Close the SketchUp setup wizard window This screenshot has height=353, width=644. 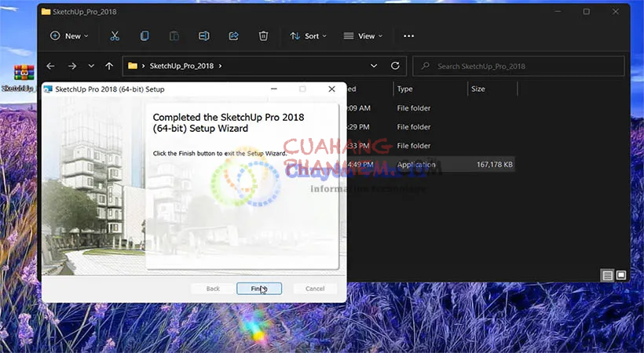(x=332, y=89)
